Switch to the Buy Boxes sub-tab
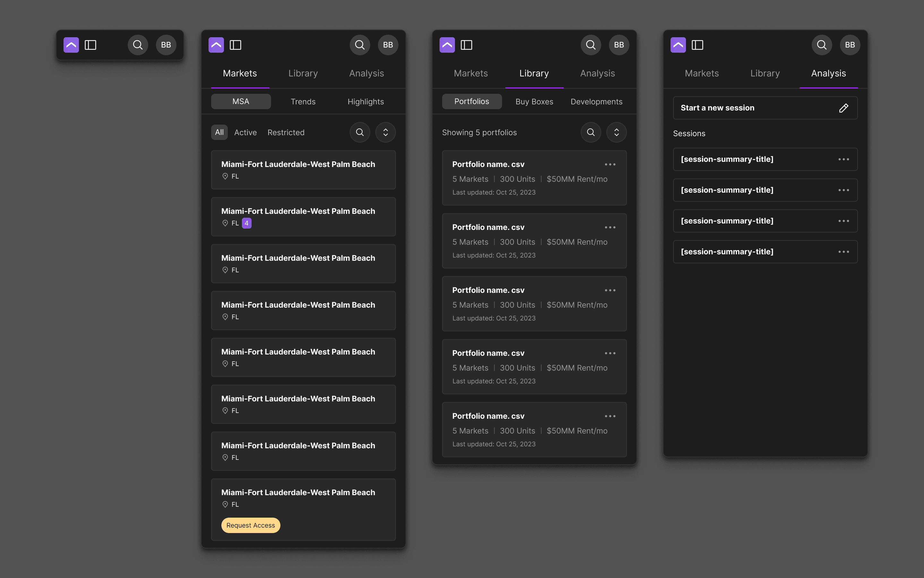This screenshot has width=924, height=578. [534, 102]
